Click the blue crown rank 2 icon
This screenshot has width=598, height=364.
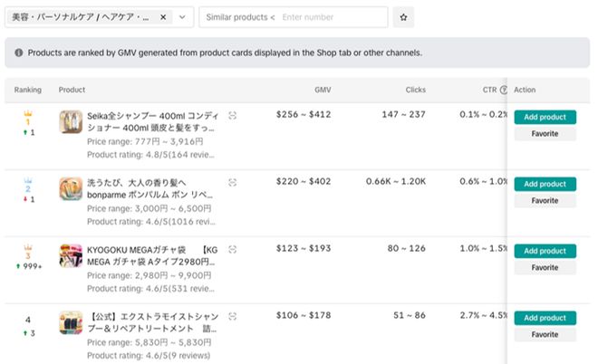point(28,180)
